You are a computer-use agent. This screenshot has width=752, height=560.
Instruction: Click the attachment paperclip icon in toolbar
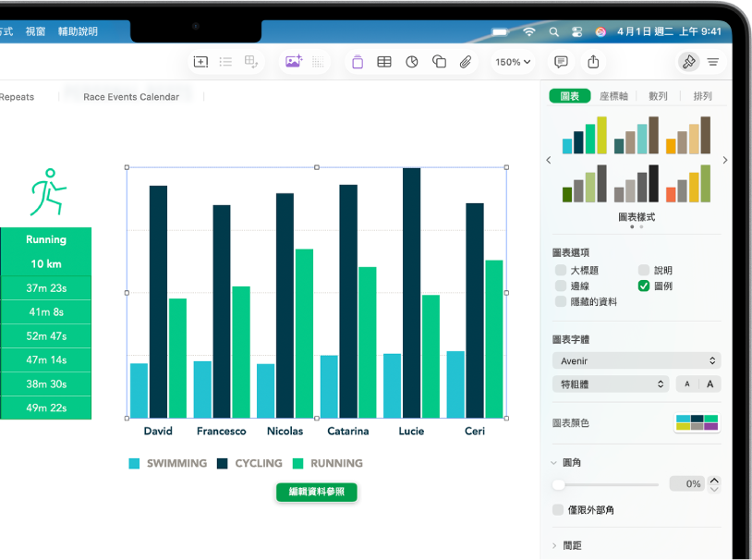[467, 62]
